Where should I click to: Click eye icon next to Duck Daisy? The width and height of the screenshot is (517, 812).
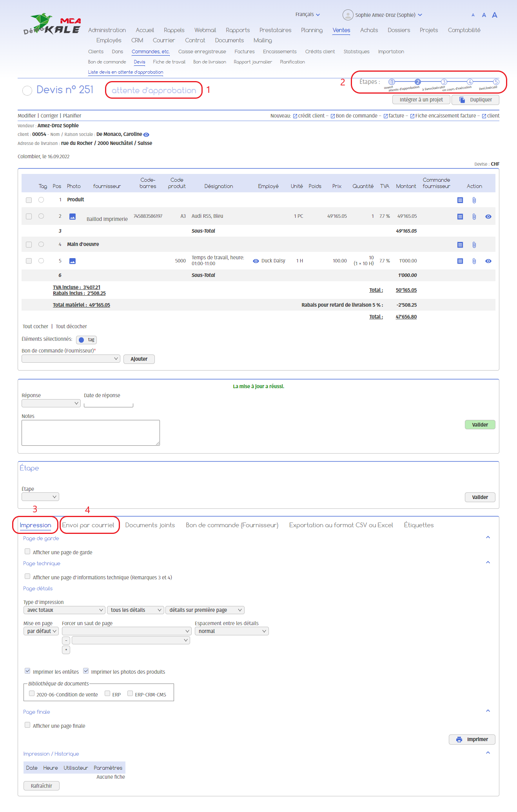pyautogui.click(x=256, y=261)
